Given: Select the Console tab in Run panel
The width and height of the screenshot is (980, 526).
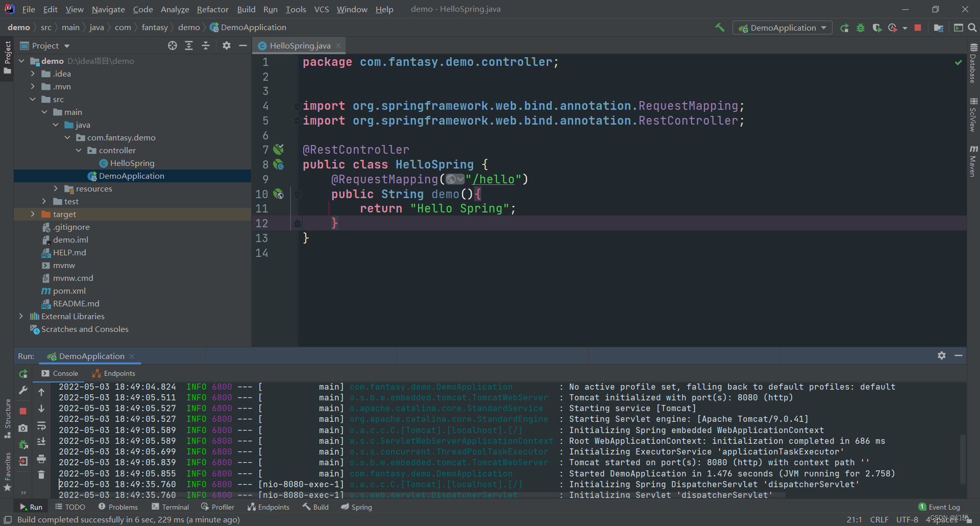Looking at the screenshot, I should (x=60, y=373).
